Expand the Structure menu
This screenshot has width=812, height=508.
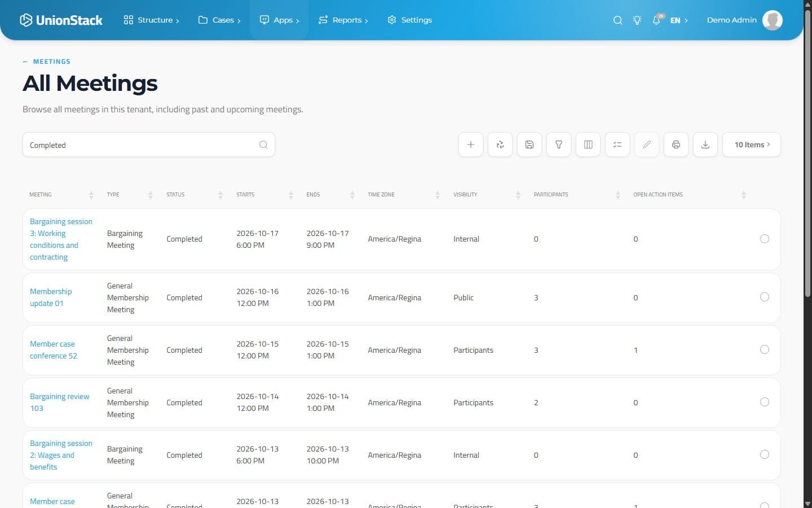(x=151, y=20)
